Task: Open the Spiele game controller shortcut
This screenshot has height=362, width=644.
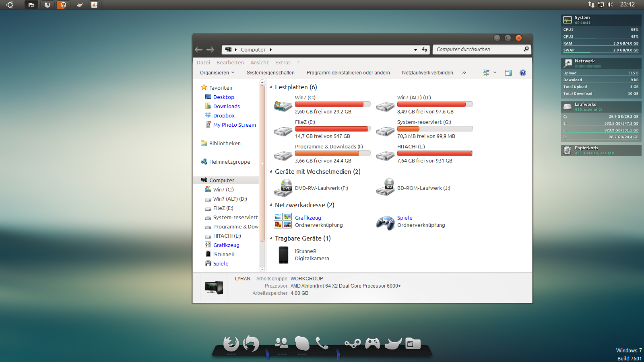Action: (x=385, y=222)
